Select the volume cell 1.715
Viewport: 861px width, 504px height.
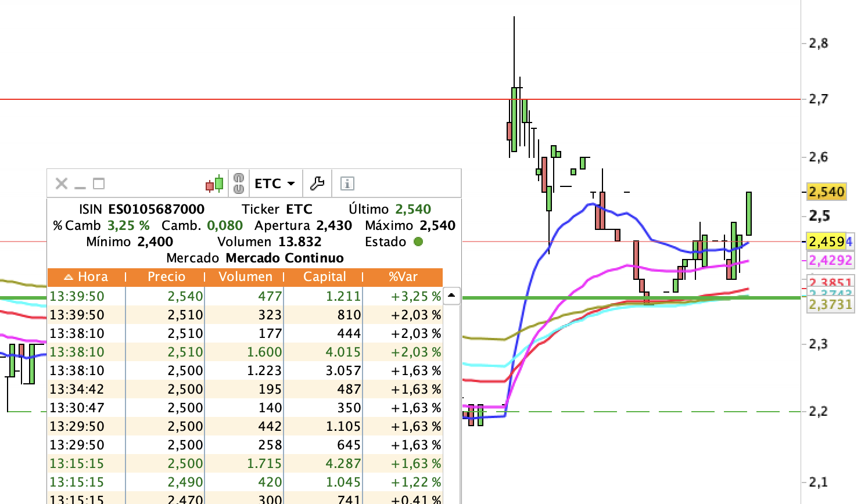coord(264,463)
